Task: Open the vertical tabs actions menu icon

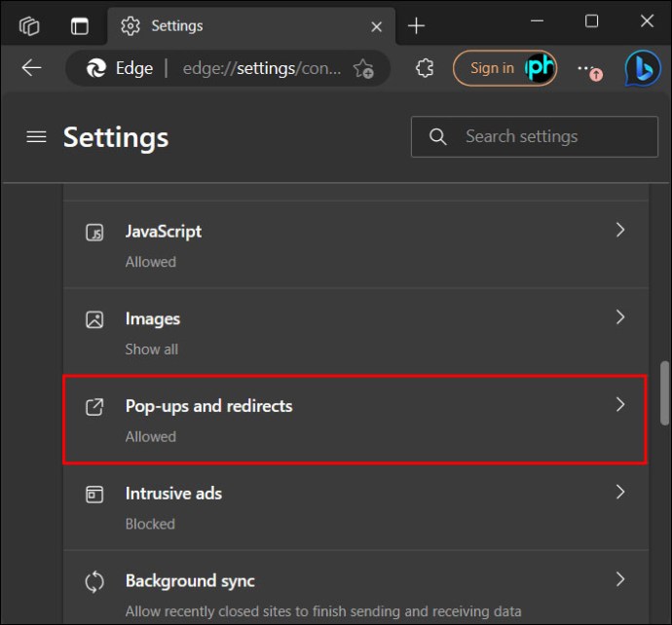Action: [x=80, y=26]
